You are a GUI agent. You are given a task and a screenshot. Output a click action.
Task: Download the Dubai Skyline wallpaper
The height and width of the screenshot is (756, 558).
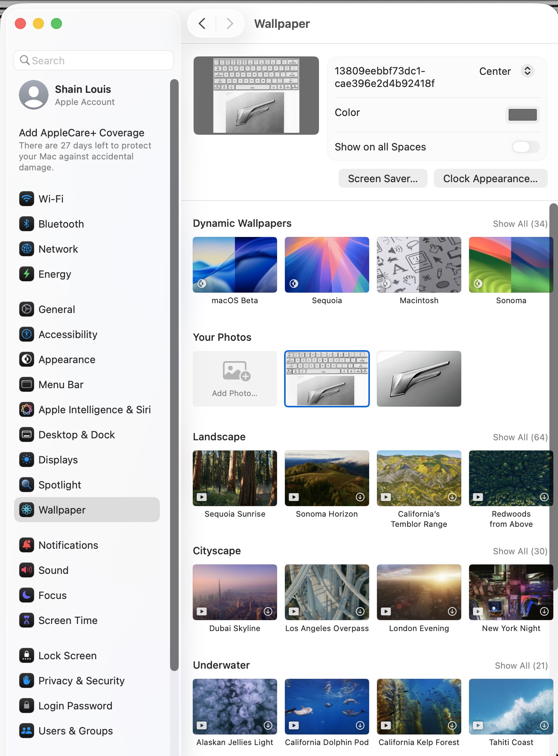coord(268,611)
